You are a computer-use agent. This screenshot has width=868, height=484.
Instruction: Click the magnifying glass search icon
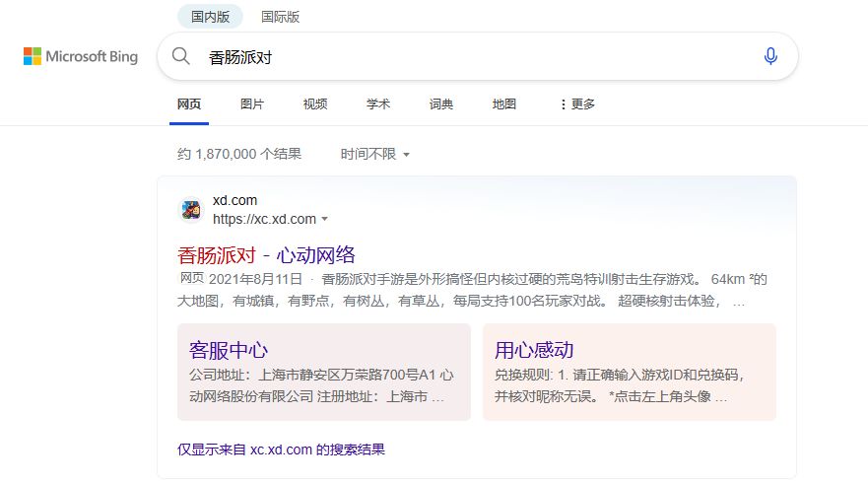coord(180,56)
